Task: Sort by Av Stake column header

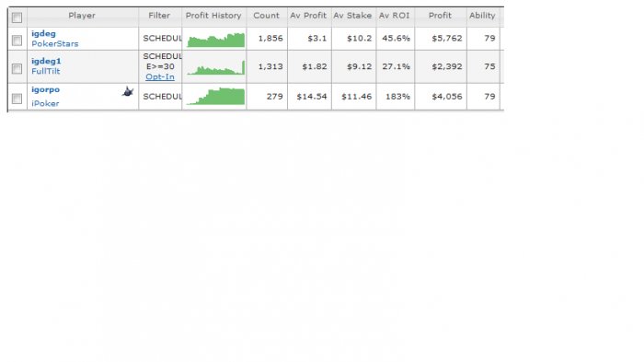Action: point(352,16)
